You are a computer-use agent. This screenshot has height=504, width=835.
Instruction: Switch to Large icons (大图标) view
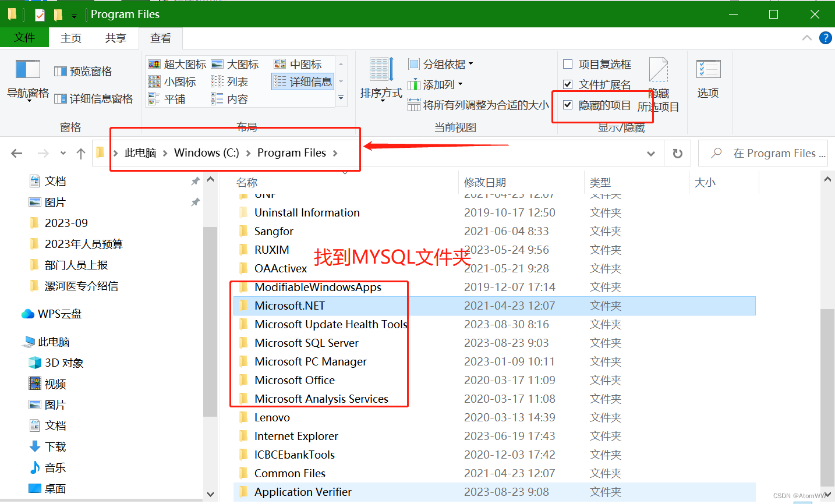pos(235,64)
